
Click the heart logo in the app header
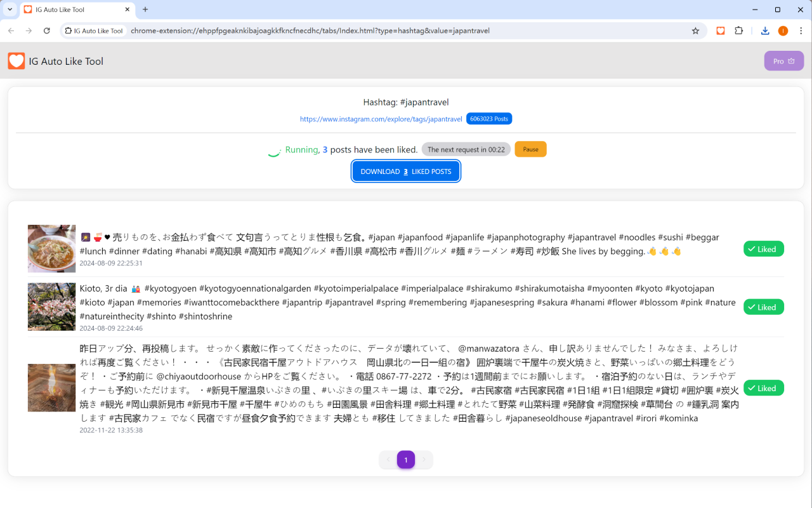[x=16, y=60]
